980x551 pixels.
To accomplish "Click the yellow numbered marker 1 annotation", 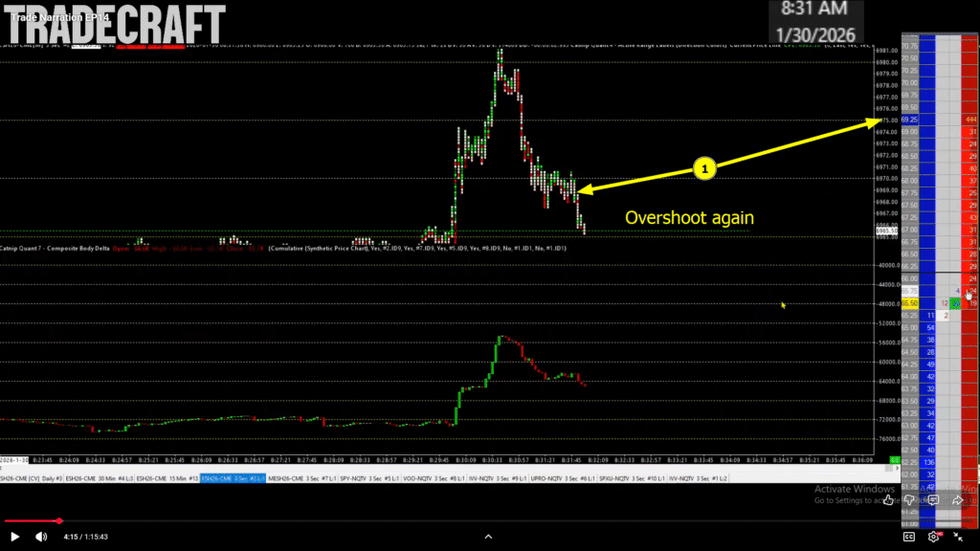I will tap(704, 169).
